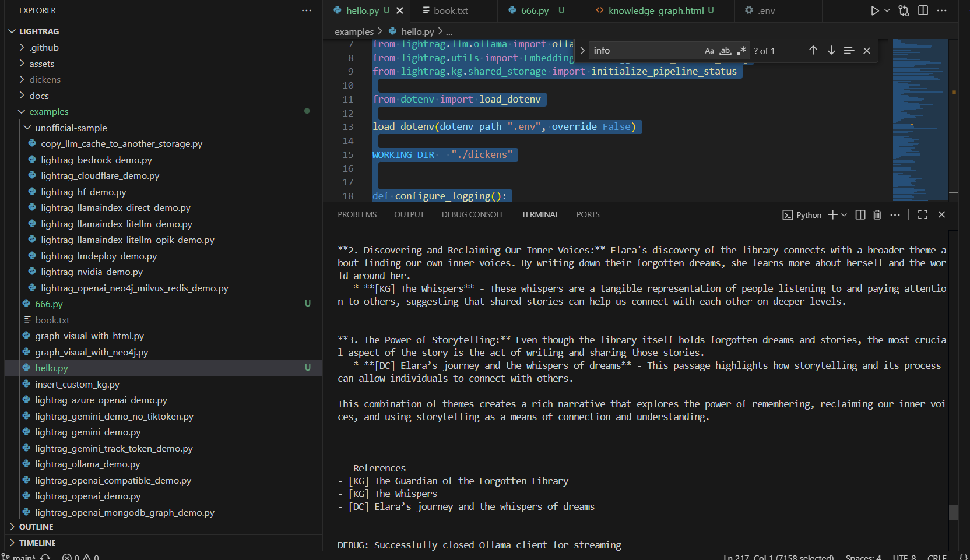Go to next find match
The width and height of the screenshot is (970, 560).
[x=831, y=51]
